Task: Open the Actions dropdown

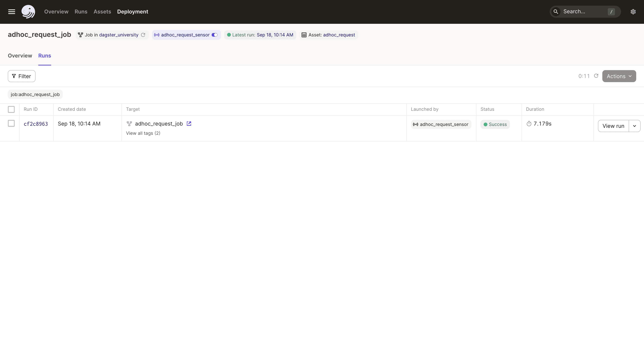Action: [619, 76]
